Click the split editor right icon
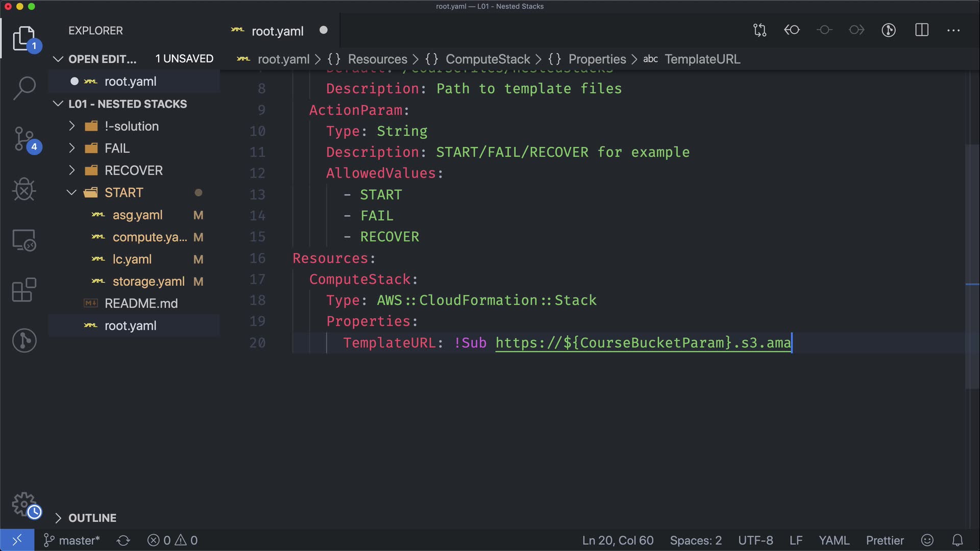Viewport: 980px width, 551px height. click(921, 30)
